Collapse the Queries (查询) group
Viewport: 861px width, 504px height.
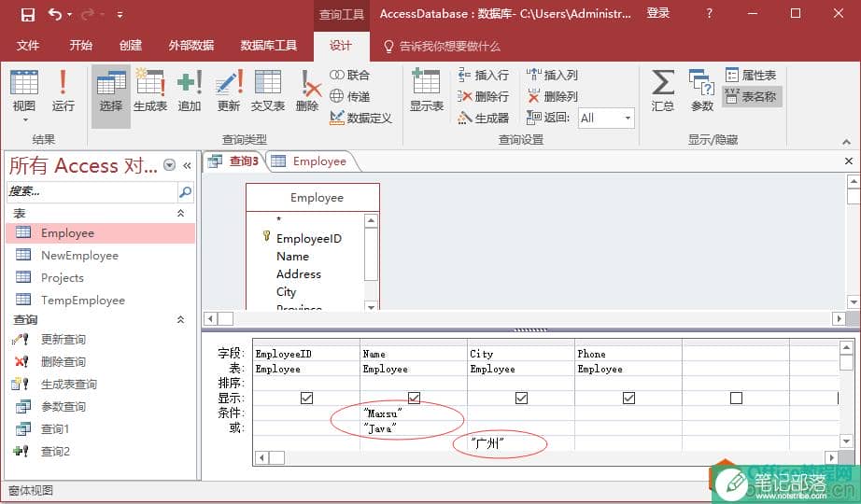[180, 319]
